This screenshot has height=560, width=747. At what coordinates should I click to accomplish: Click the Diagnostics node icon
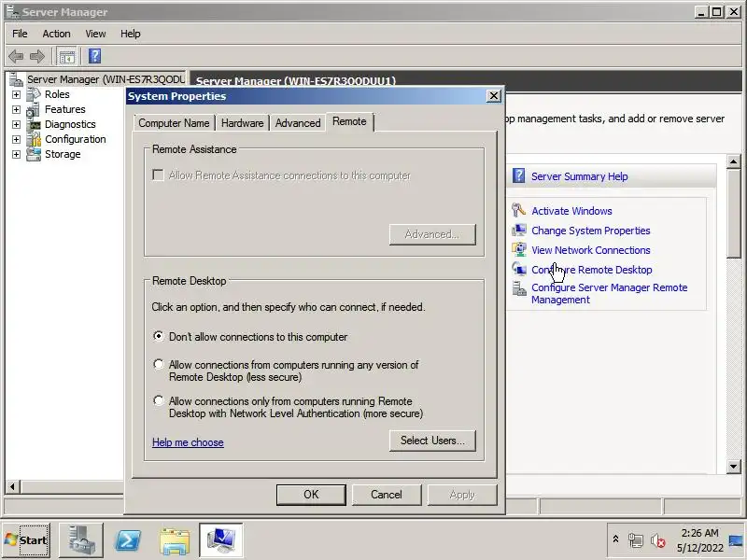coord(34,124)
